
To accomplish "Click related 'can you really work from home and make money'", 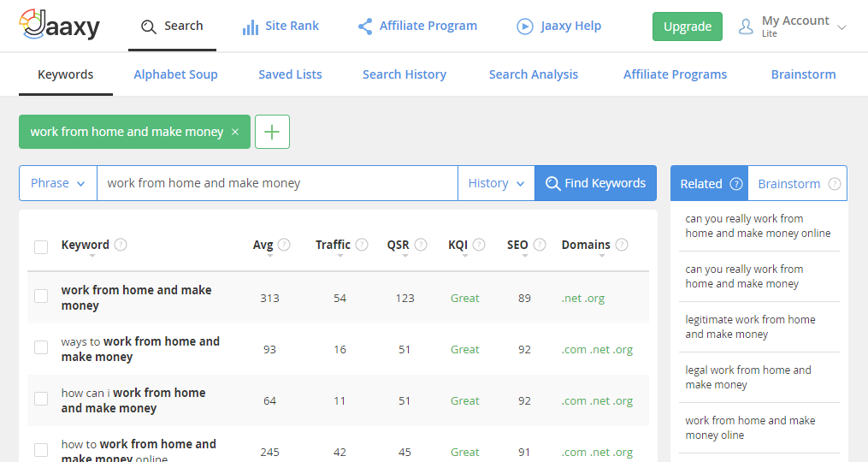I will [x=744, y=276].
